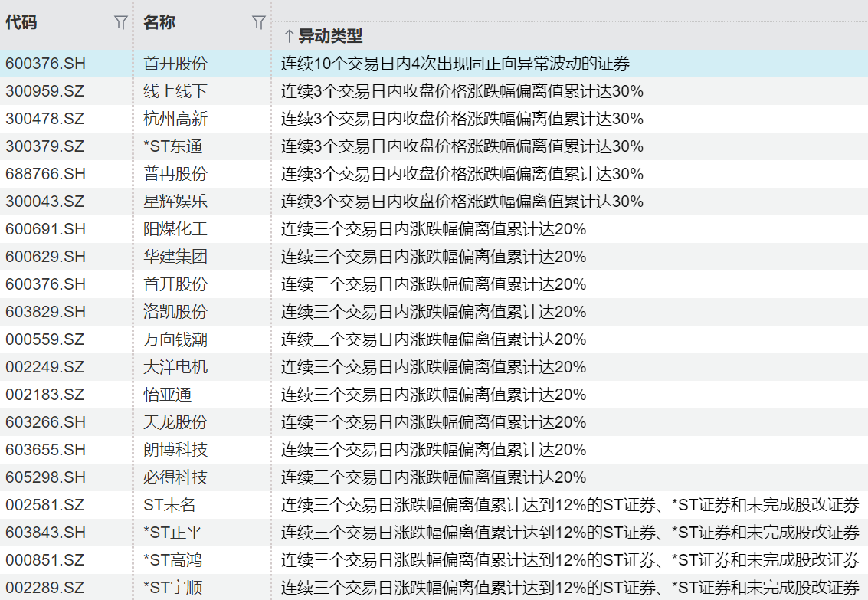Select the 万向钱潮 name cell
This screenshot has width=868, height=600.
pos(175,339)
